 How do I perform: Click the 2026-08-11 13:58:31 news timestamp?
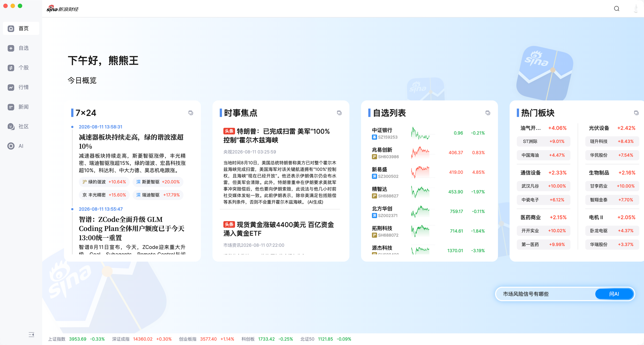coord(100,127)
